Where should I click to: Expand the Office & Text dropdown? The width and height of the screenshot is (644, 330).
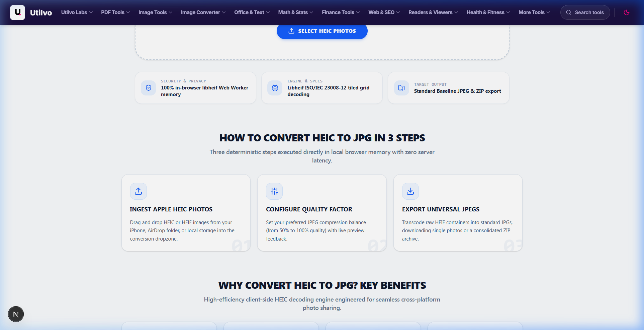point(252,12)
